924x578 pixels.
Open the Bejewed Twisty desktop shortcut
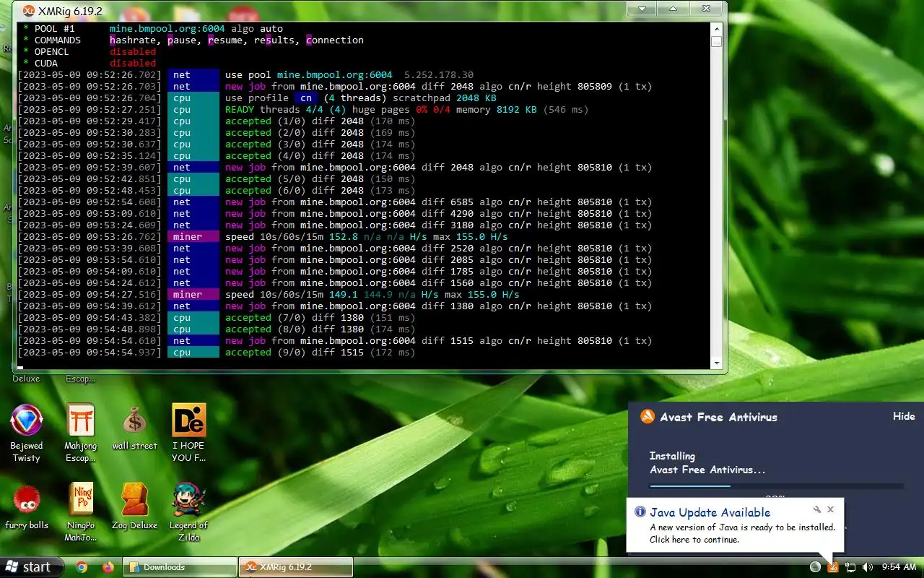coord(27,420)
